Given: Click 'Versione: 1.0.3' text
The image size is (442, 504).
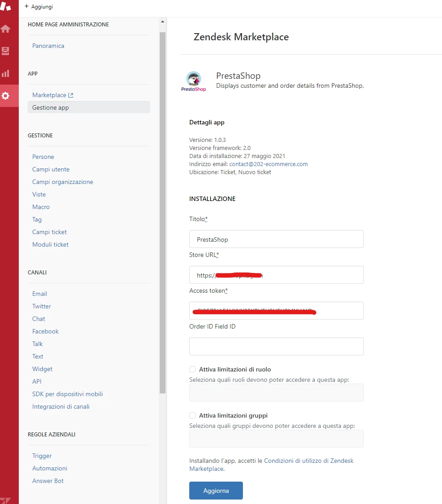Looking at the screenshot, I should 208,140.
